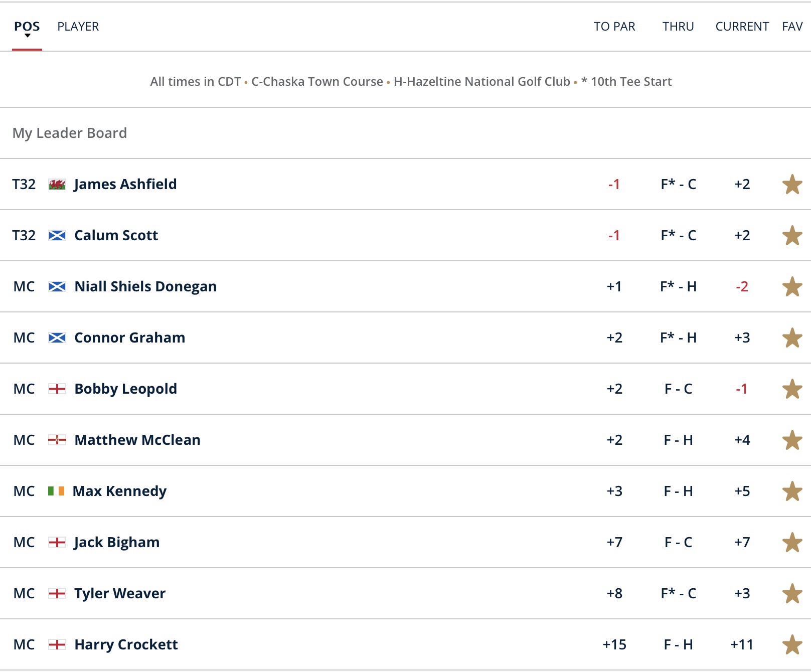
Task: Click Matthew McClean's gold star icon
Action: tap(792, 440)
